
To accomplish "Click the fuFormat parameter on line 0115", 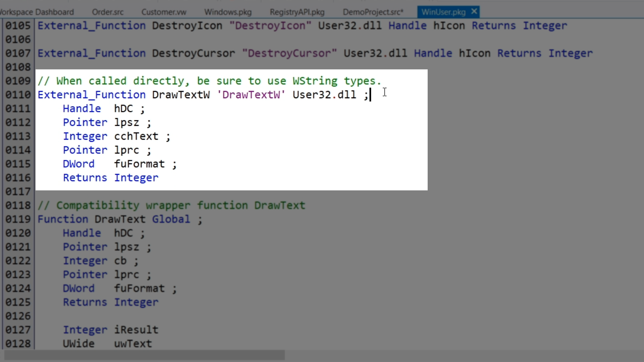I will pos(139,164).
